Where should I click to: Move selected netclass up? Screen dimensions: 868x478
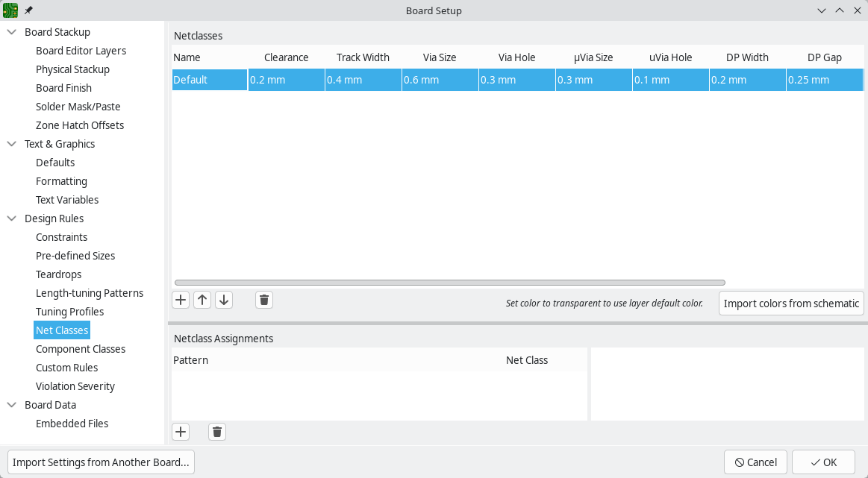coord(202,300)
